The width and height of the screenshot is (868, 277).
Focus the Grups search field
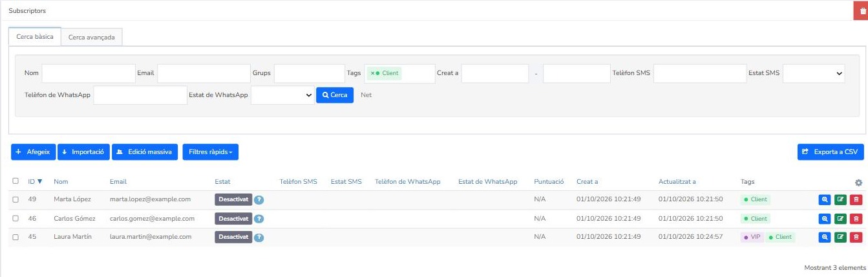coord(310,74)
